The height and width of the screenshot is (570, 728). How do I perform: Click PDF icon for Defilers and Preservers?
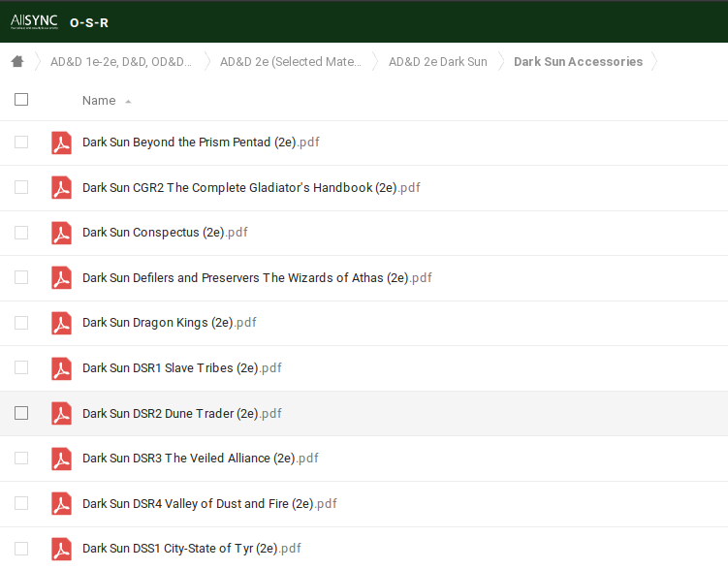pyautogui.click(x=62, y=278)
